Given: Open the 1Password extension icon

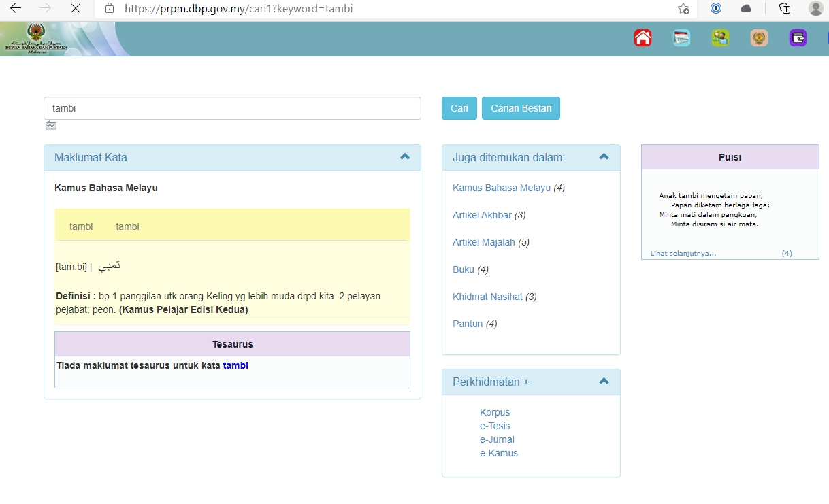Looking at the screenshot, I should (x=715, y=9).
